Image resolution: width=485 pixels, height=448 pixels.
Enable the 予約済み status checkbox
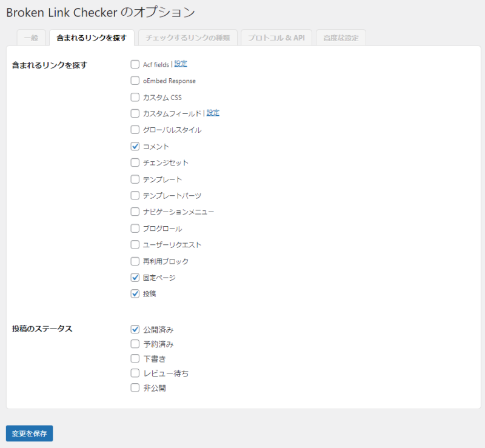tap(135, 344)
